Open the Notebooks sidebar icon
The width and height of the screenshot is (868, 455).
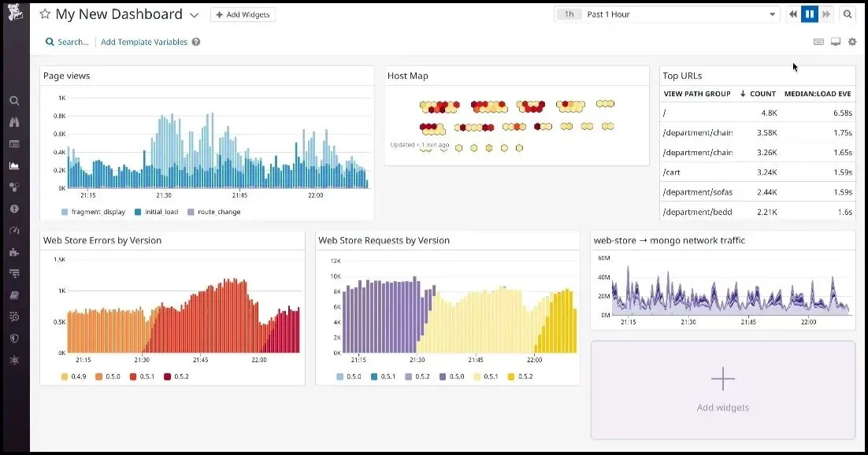[14, 295]
